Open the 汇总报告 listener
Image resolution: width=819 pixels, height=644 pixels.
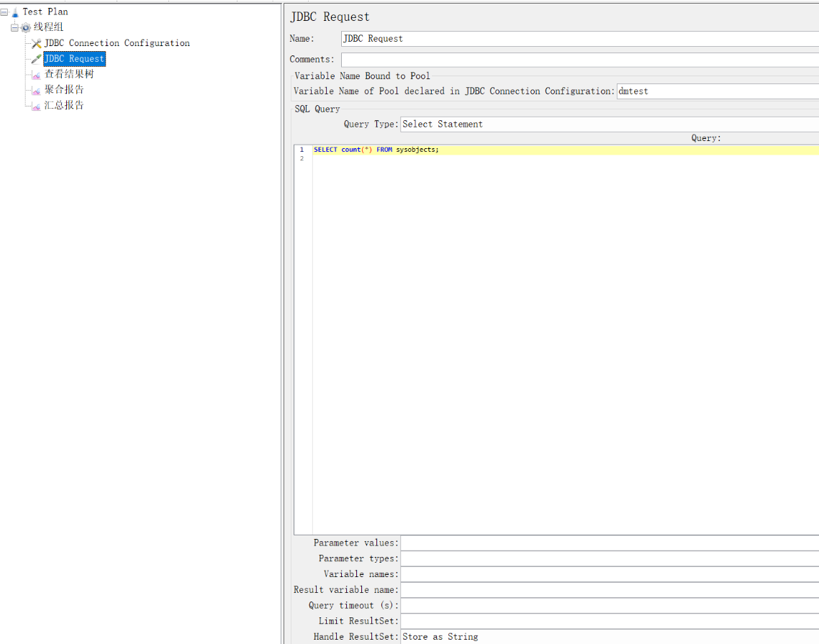pos(64,106)
